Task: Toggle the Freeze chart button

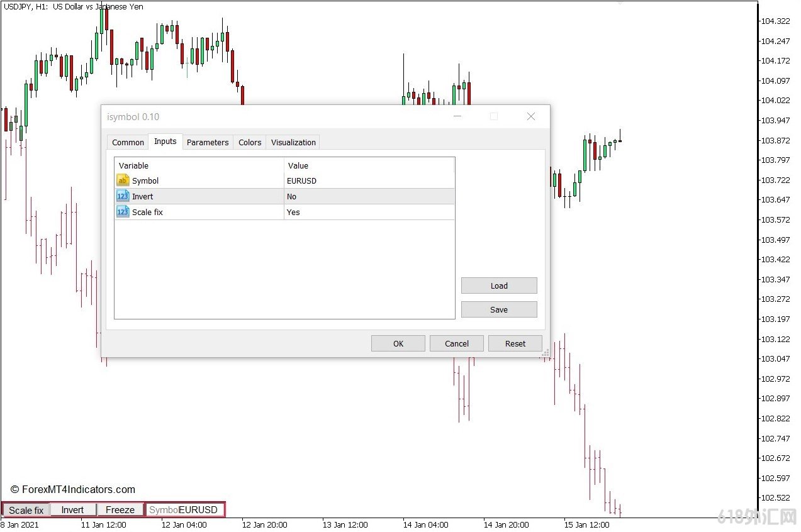Action: coord(120,510)
